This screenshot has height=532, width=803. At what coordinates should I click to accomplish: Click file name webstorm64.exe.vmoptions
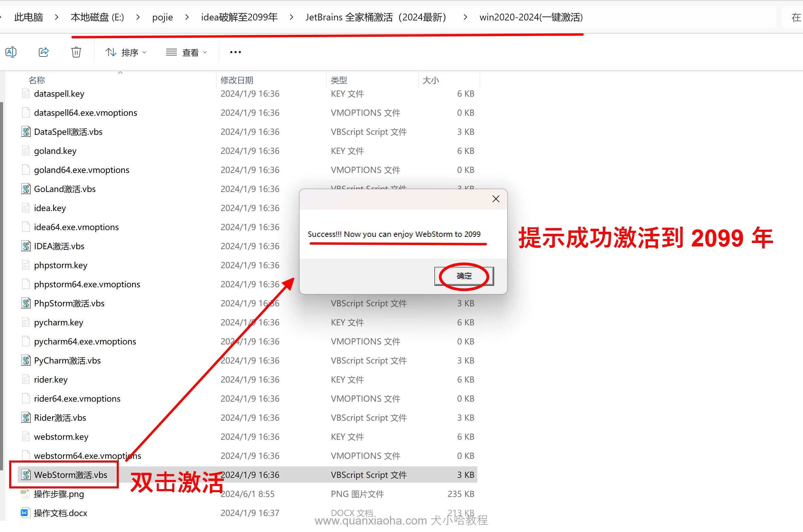pyautogui.click(x=87, y=456)
